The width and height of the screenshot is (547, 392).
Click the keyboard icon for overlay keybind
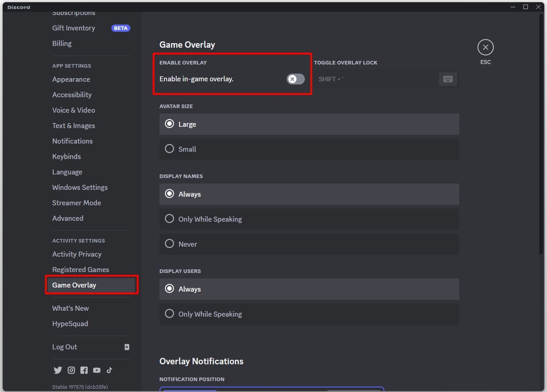click(x=448, y=79)
